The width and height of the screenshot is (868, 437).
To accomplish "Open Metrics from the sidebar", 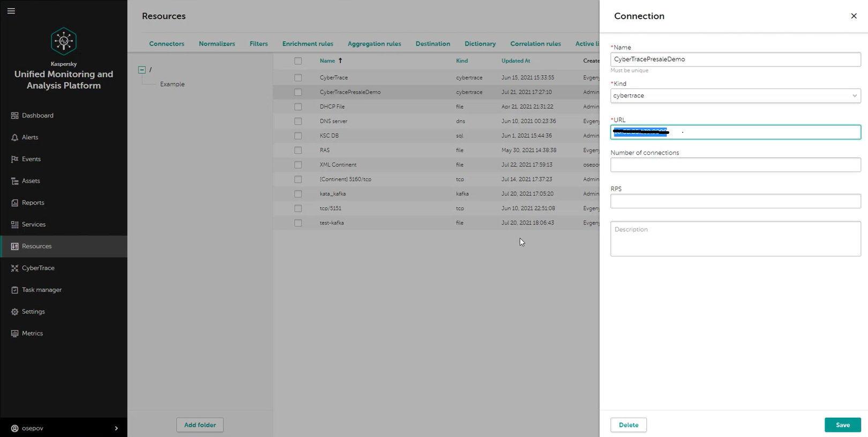I will pos(64,334).
